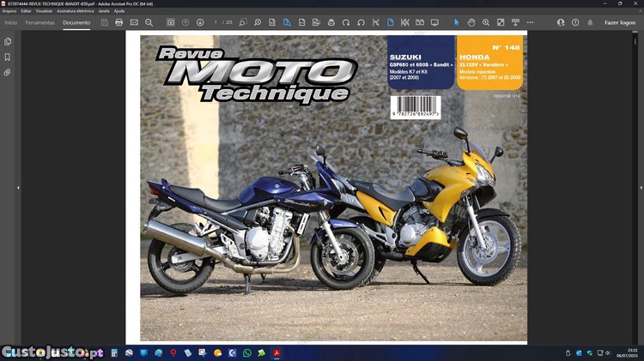This screenshot has height=361, width=644.
Task: Click the Fazer logon button
Action: (x=620, y=22)
